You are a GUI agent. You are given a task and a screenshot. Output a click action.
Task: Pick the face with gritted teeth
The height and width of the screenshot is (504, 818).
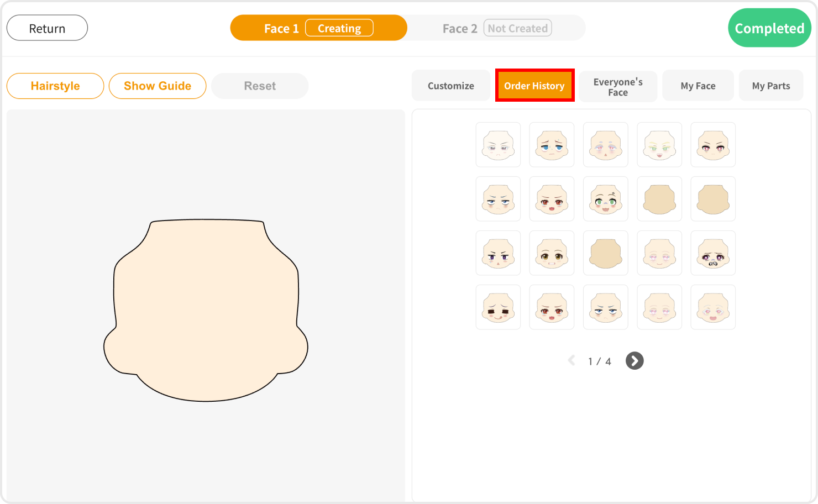point(713,253)
